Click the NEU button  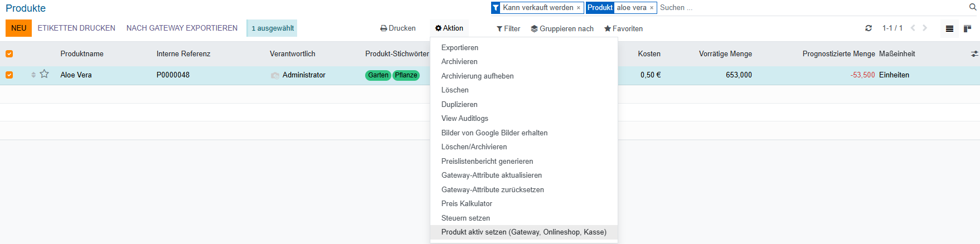click(18, 28)
